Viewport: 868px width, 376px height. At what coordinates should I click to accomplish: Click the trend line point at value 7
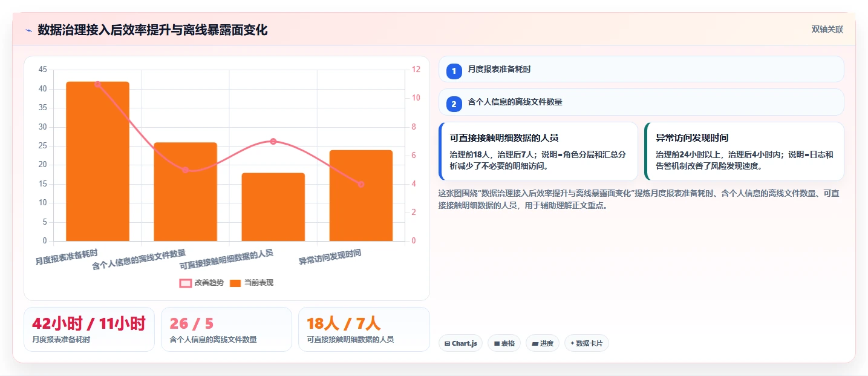[273, 141]
